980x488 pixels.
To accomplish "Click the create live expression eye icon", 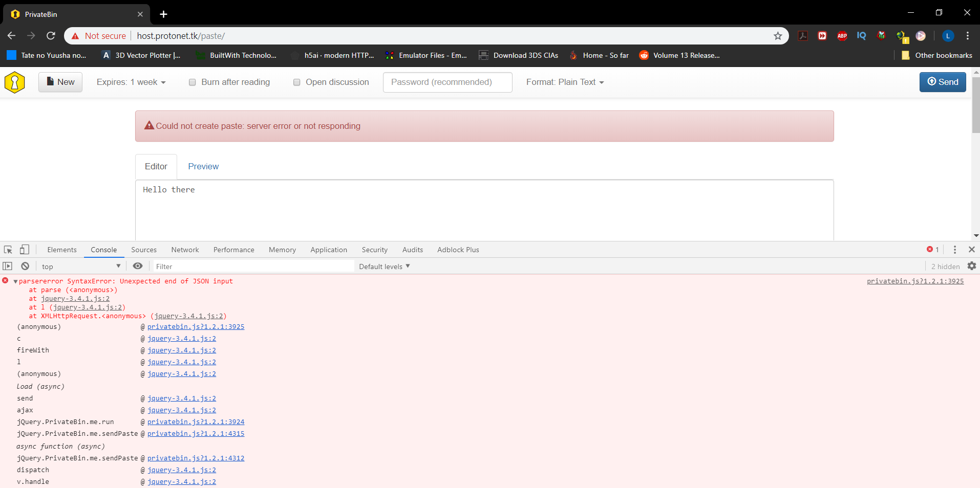I will (x=137, y=266).
